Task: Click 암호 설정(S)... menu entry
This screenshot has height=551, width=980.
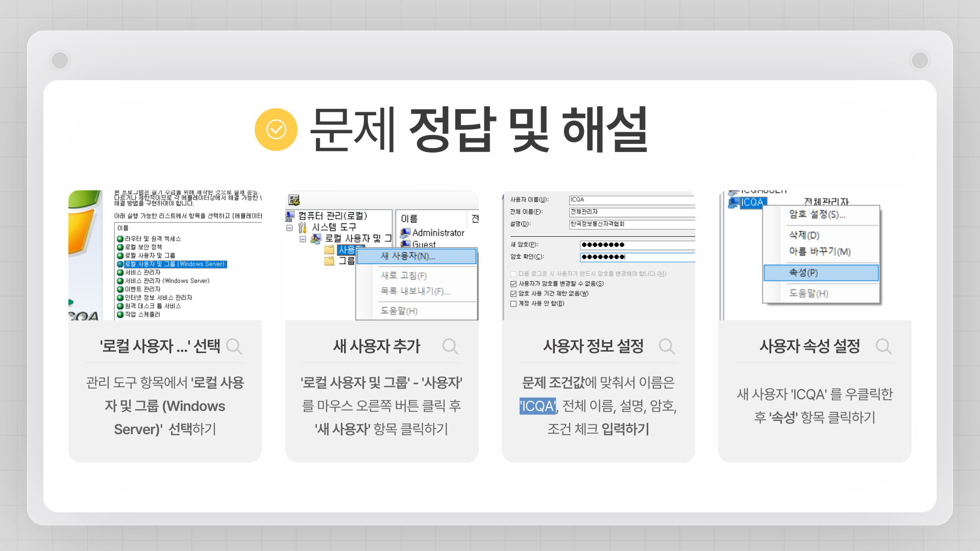Action: (817, 215)
